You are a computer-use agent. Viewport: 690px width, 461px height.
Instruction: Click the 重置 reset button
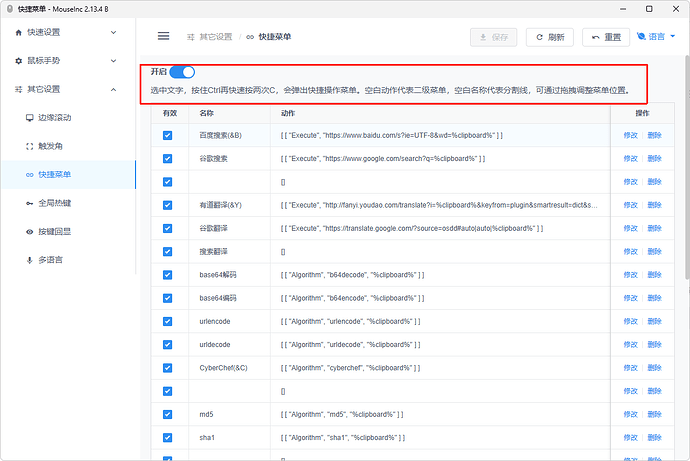point(606,37)
